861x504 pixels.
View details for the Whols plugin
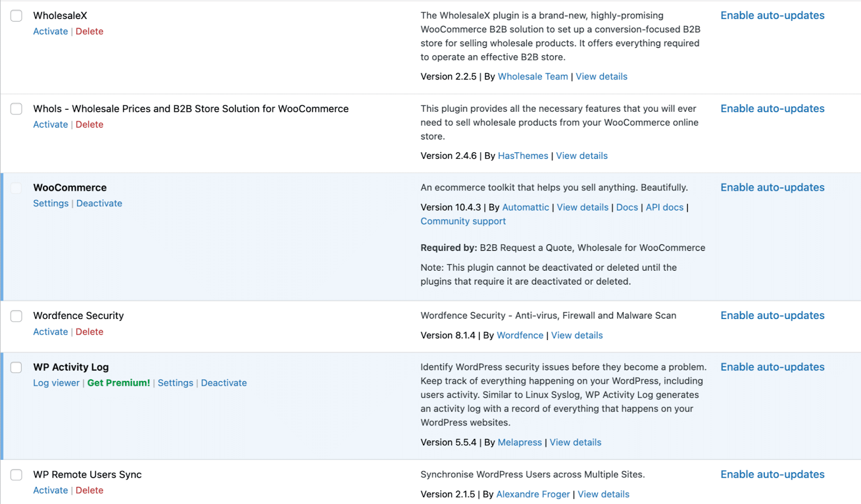[582, 155]
